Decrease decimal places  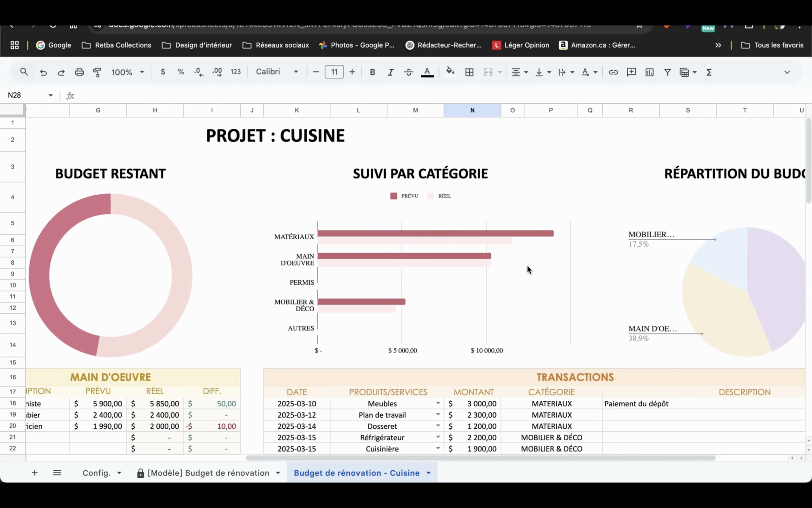pyautogui.click(x=199, y=72)
